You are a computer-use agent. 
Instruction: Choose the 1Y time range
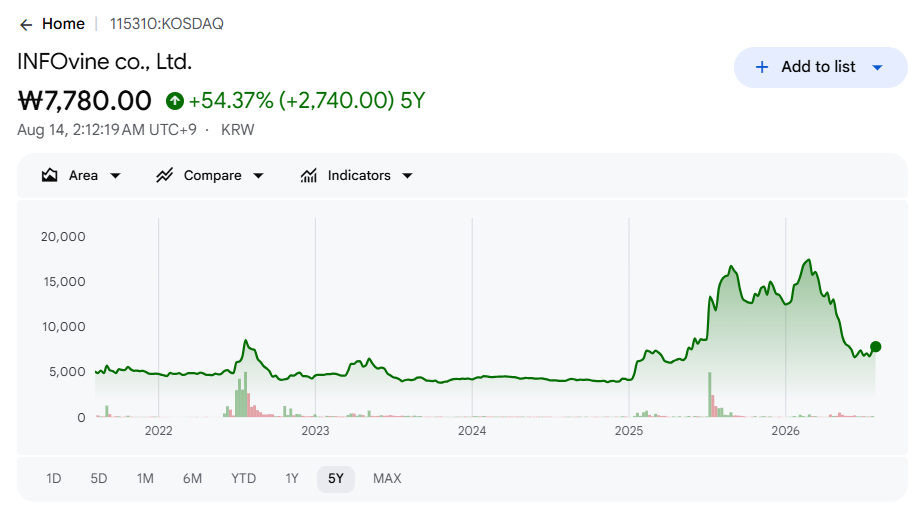291,479
